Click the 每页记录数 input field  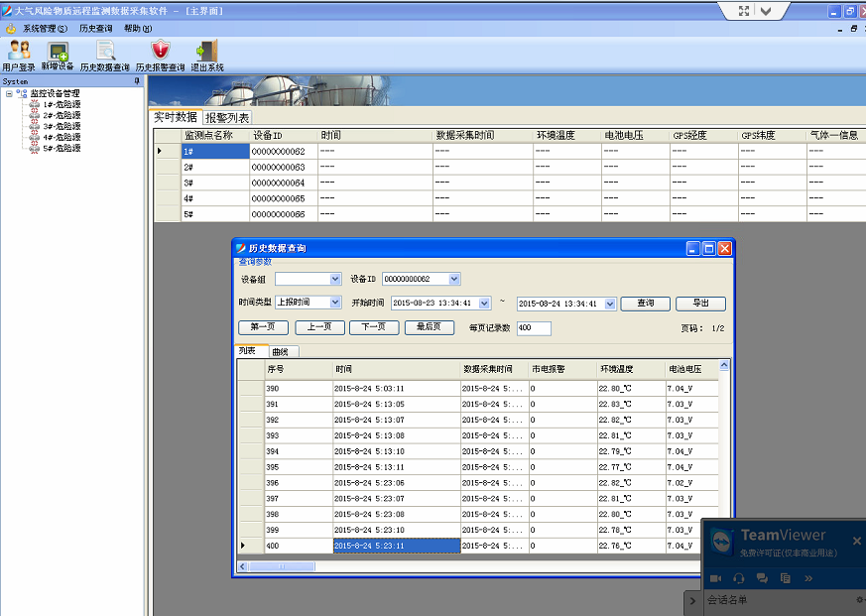click(x=533, y=328)
